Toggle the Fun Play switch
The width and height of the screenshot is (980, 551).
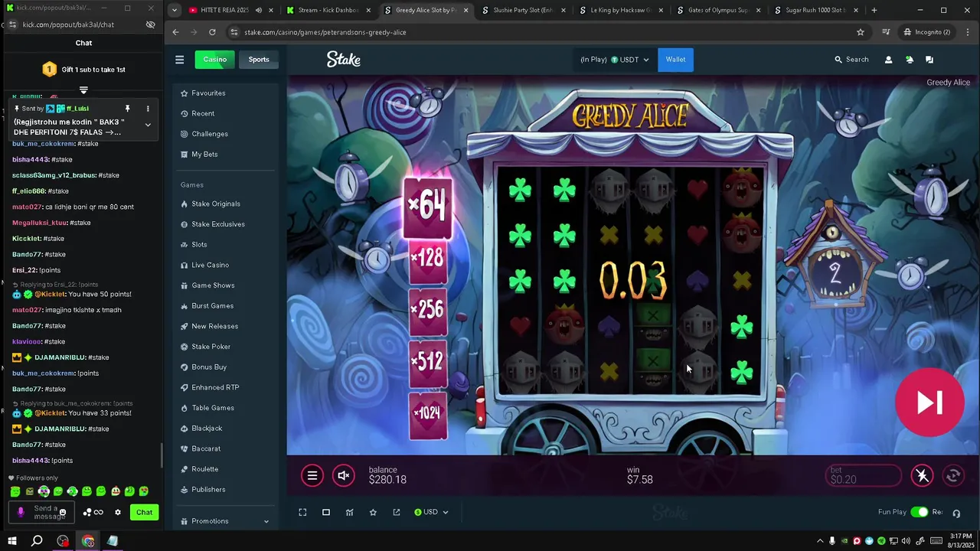click(920, 512)
